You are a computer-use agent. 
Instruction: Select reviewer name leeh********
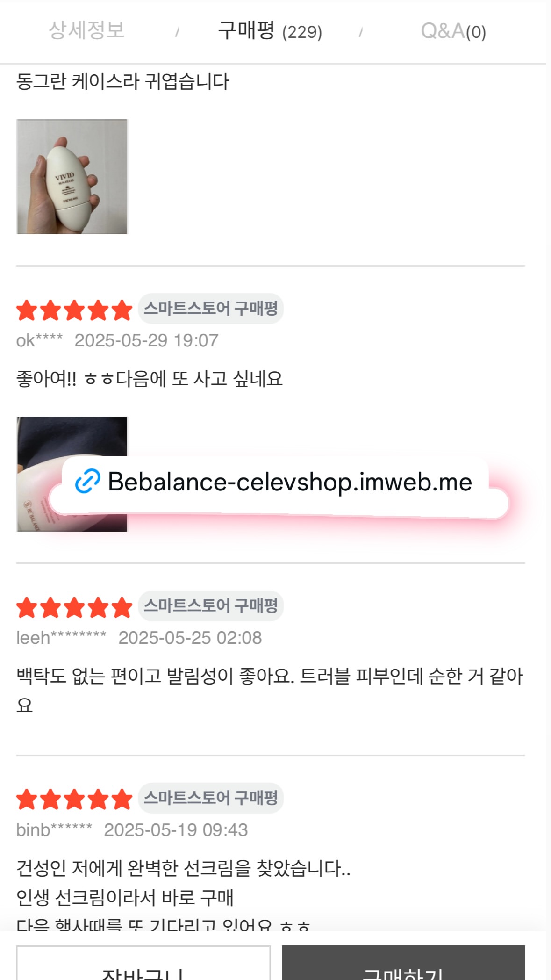click(61, 638)
